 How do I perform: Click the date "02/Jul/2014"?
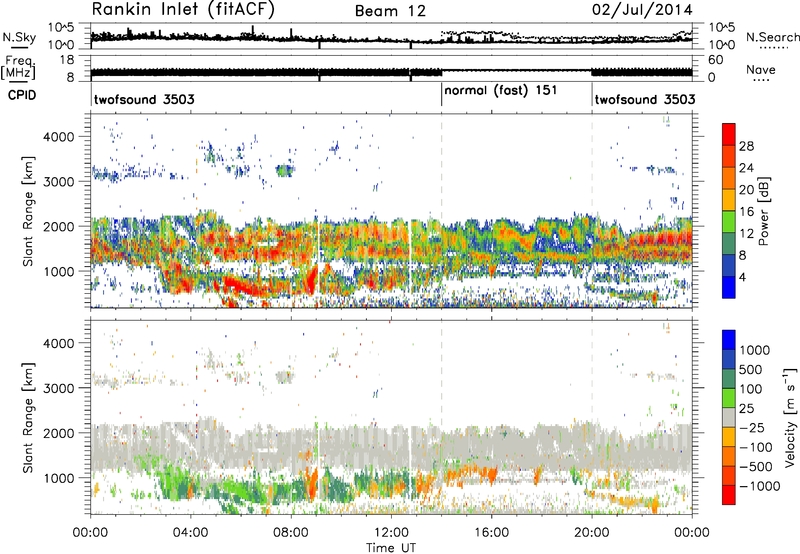click(x=642, y=10)
